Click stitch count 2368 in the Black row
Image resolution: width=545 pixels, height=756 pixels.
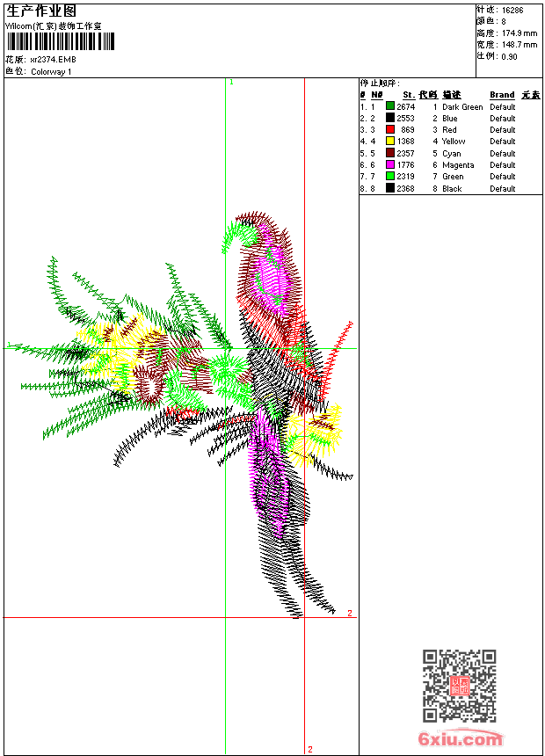(x=405, y=188)
